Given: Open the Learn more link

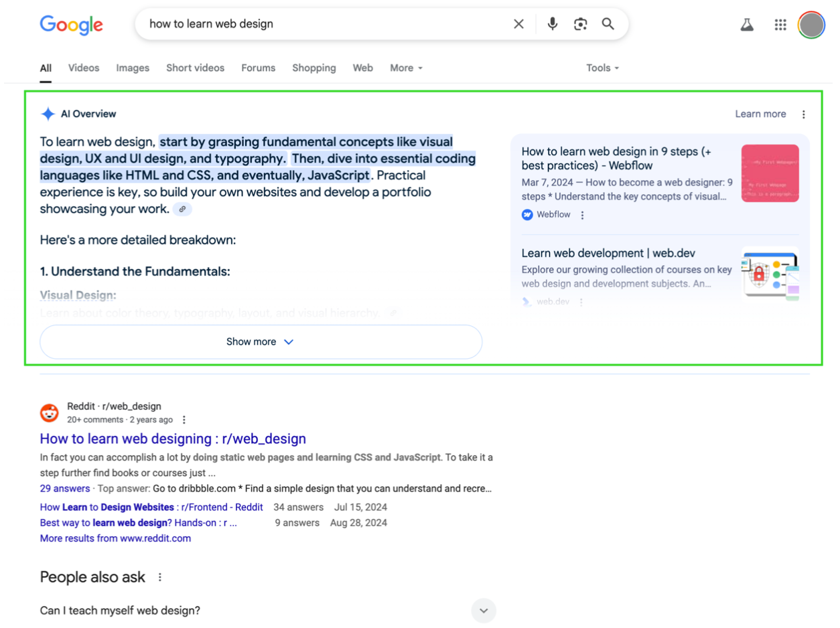Looking at the screenshot, I should tap(760, 114).
